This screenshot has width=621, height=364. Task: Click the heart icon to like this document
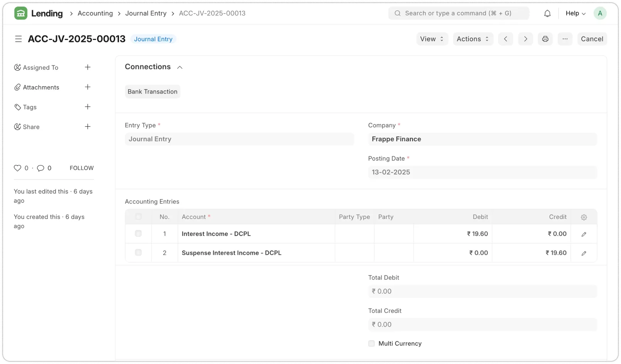coord(18,168)
